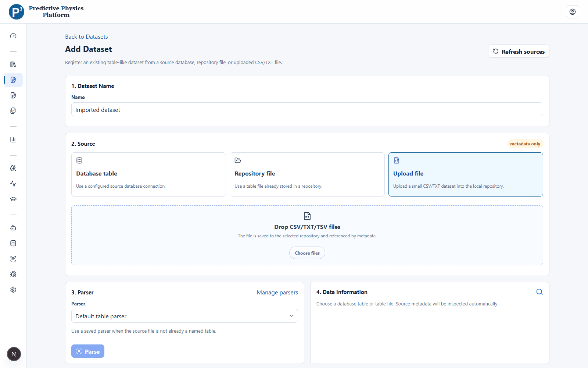The width and height of the screenshot is (588, 368).
Task: Open the Manage parsers link
Action: [277, 293]
